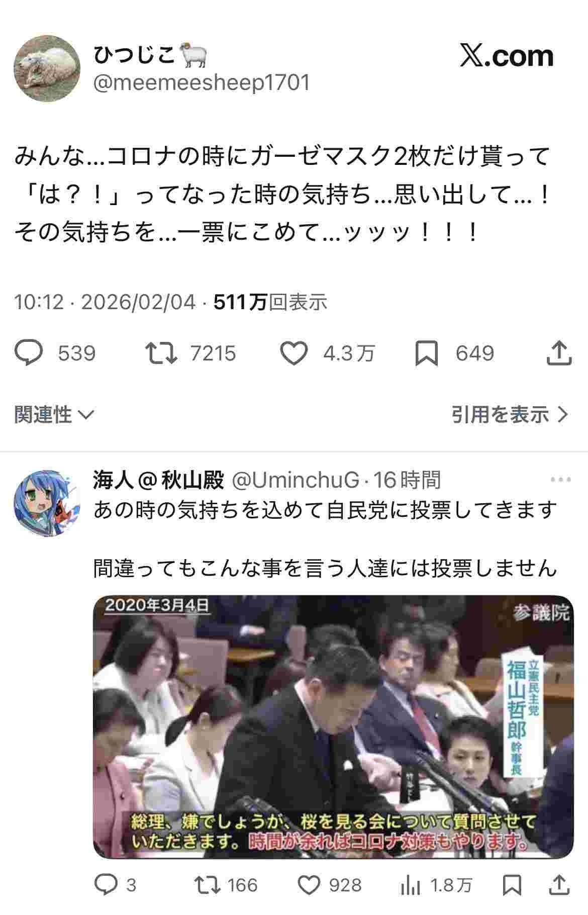Like 海人's reply with 928 likes

coord(310,885)
